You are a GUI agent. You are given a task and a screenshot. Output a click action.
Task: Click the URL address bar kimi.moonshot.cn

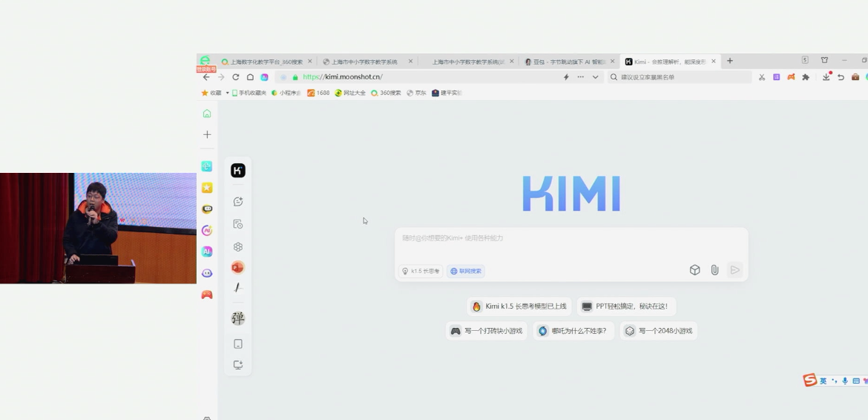[x=343, y=77]
